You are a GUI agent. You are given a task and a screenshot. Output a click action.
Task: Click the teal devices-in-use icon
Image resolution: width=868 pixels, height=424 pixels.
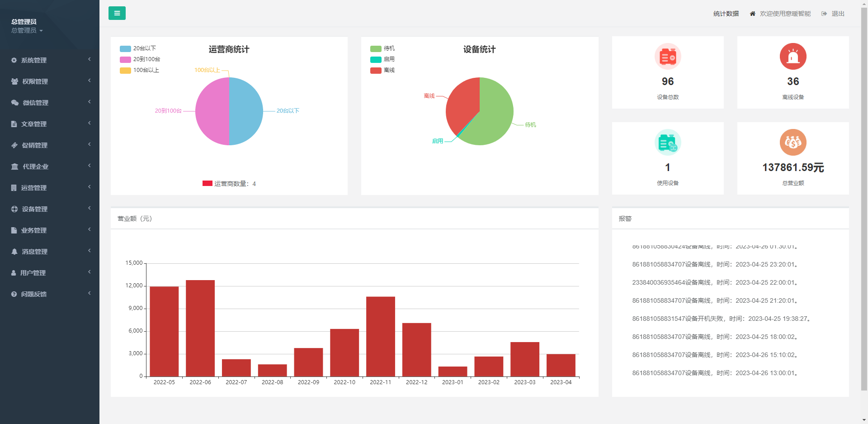click(667, 143)
